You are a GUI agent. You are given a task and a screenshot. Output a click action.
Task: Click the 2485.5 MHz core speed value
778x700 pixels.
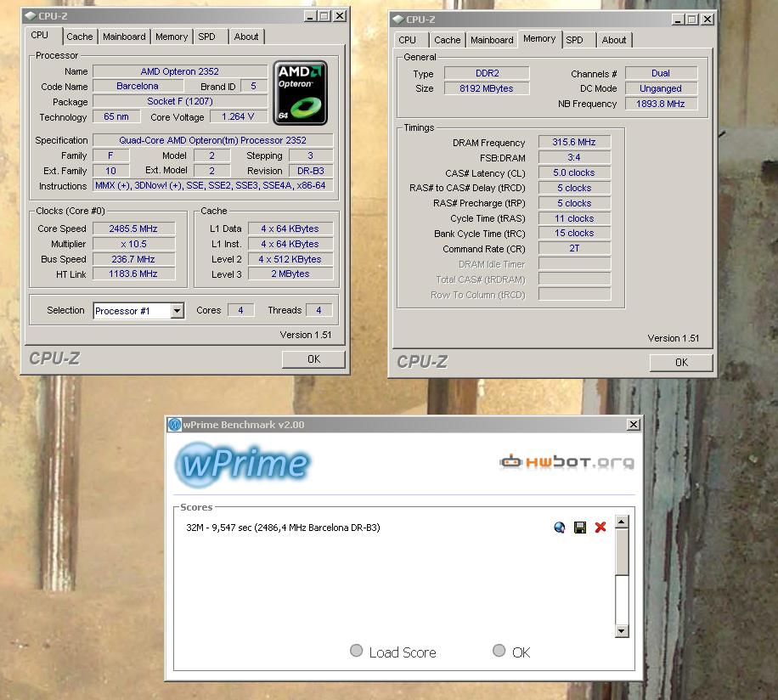(x=133, y=229)
